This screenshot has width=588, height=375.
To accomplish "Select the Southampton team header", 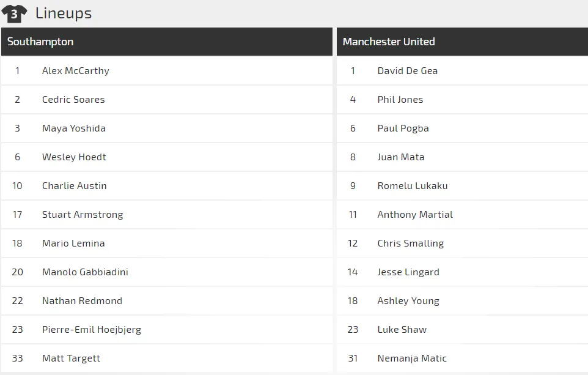I will (x=40, y=42).
